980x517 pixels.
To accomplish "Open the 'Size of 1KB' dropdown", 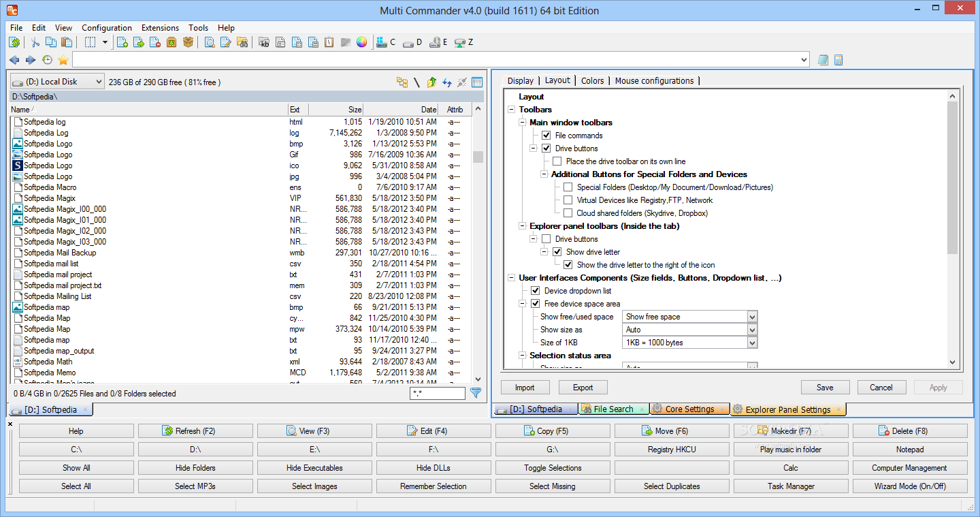I will pyautogui.click(x=752, y=343).
